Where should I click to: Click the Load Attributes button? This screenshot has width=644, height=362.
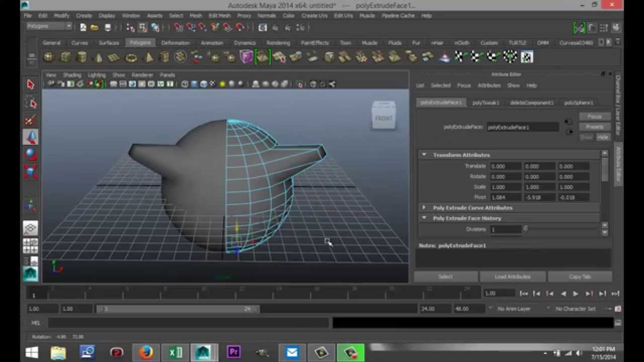(x=513, y=277)
